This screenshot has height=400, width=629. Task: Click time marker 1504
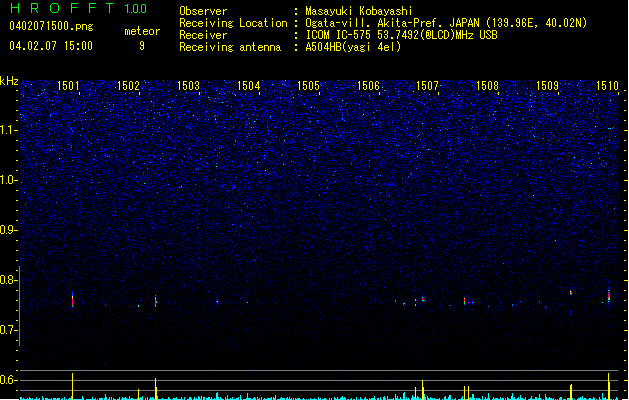(248, 86)
